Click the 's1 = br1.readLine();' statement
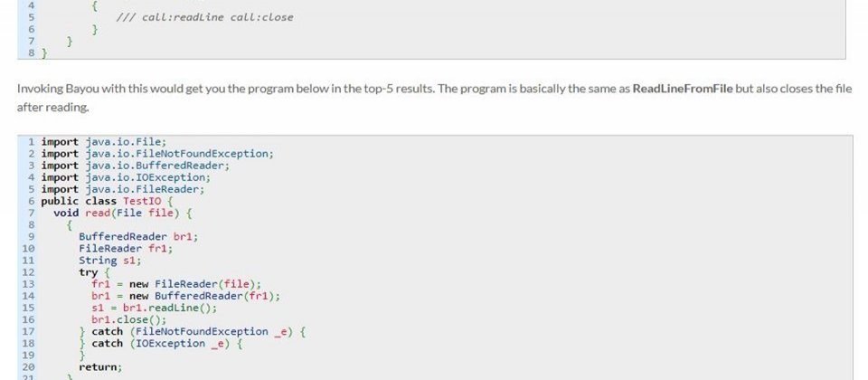868x380 pixels. click(155, 308)
